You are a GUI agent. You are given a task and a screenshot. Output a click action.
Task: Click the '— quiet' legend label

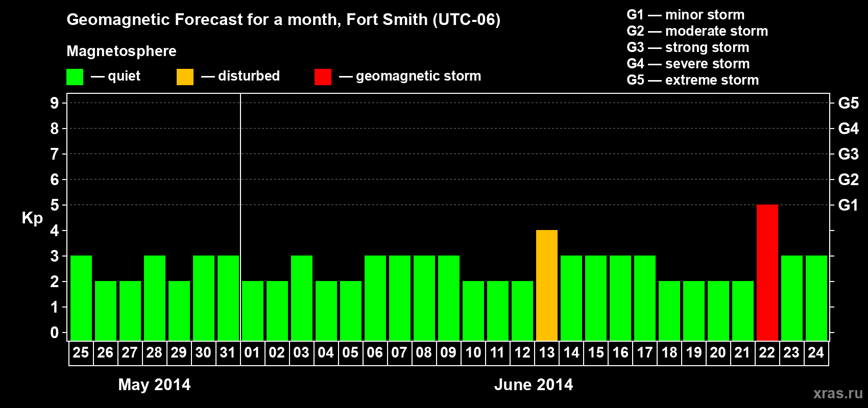tap(115, 76)
